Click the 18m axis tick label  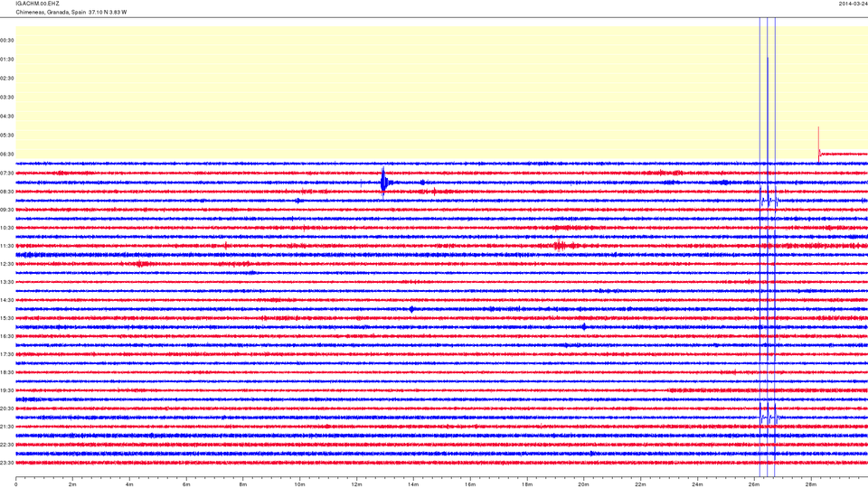(x=527, y=484)
